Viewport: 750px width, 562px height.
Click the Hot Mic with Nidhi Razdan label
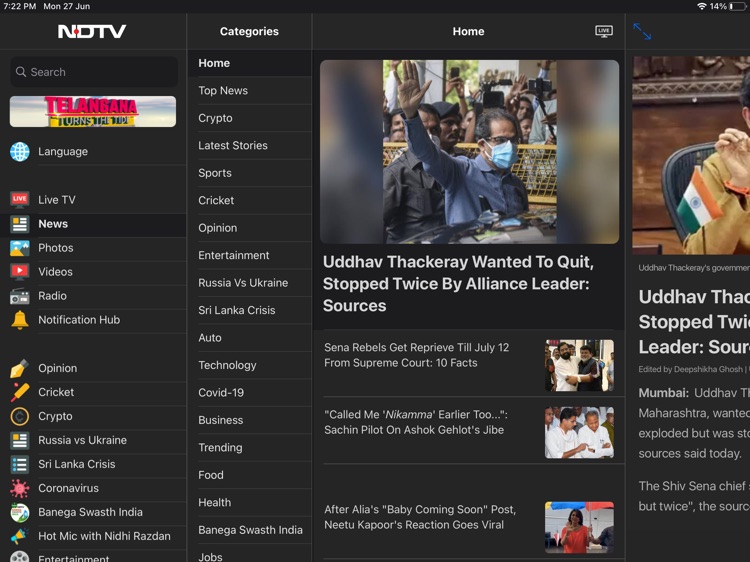pos(104,536)
